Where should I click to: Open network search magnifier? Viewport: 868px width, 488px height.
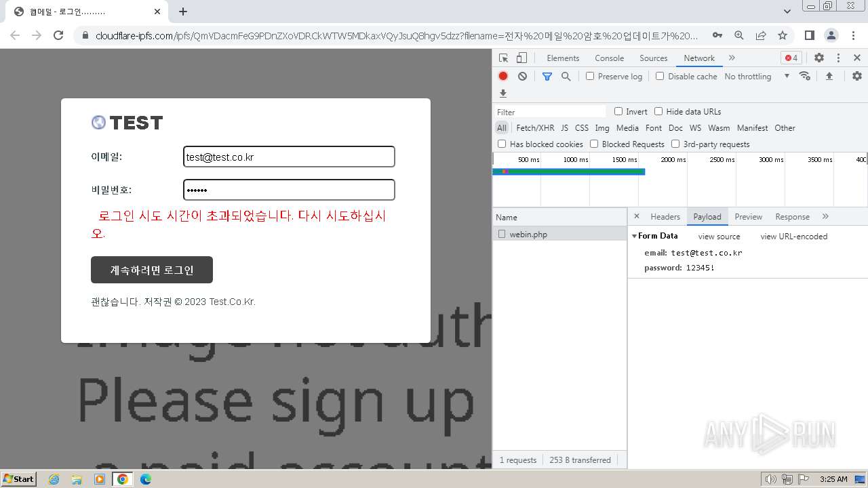(x=566, y=77)
